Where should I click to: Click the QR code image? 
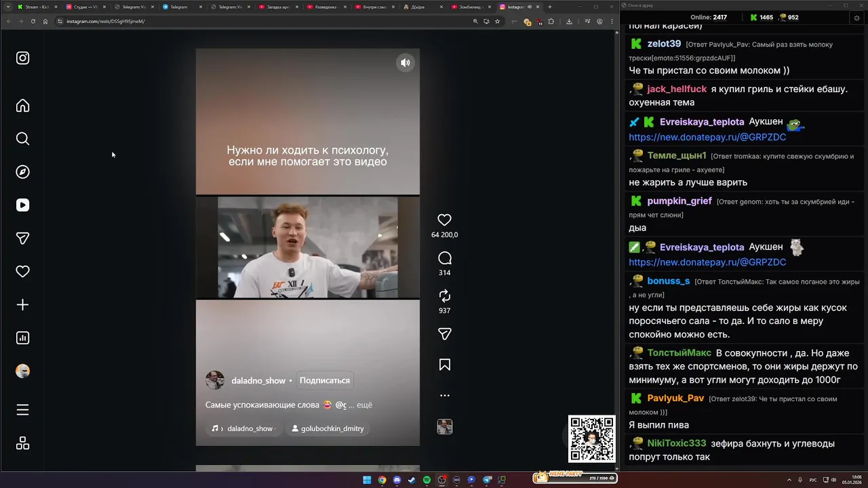pos(591,439)
